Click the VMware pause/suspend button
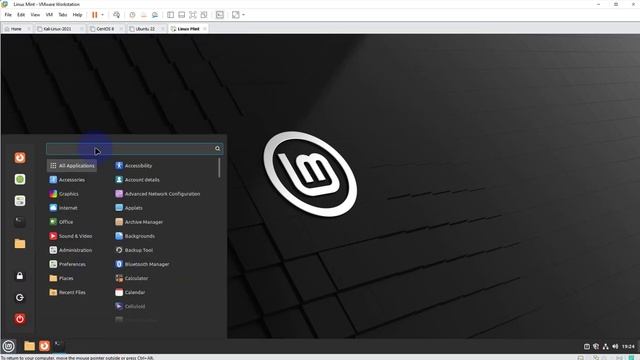Image resolution: width=640 pixels, height=360 pixels. [x=94, y=15]
